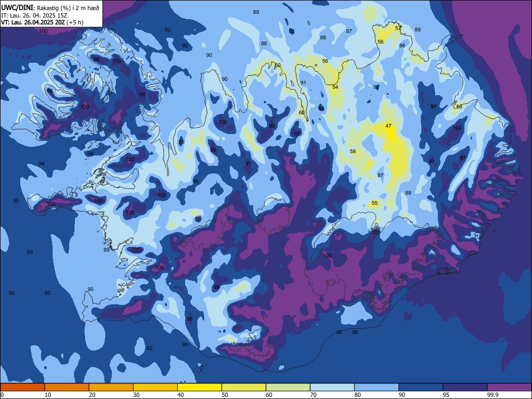This screenshot has height=399, width=532.
Task: Click the legend tick label '70'
Action: (313, 395)
